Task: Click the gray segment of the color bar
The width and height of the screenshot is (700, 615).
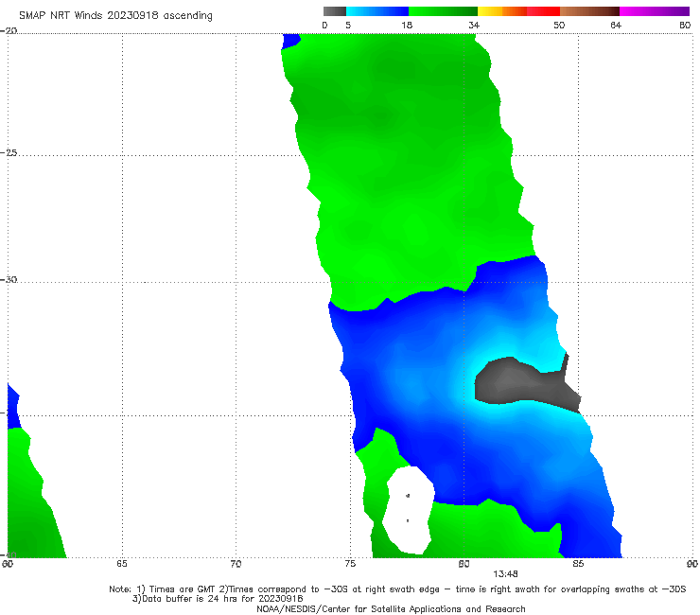Action: pyautogui.click(x=335, y=11)
